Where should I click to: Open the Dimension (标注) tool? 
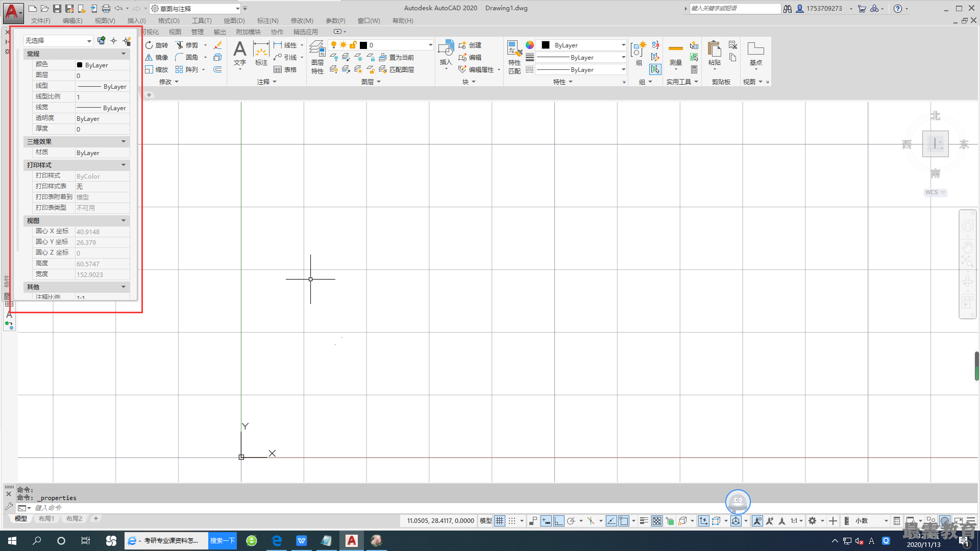click(261, 54)
